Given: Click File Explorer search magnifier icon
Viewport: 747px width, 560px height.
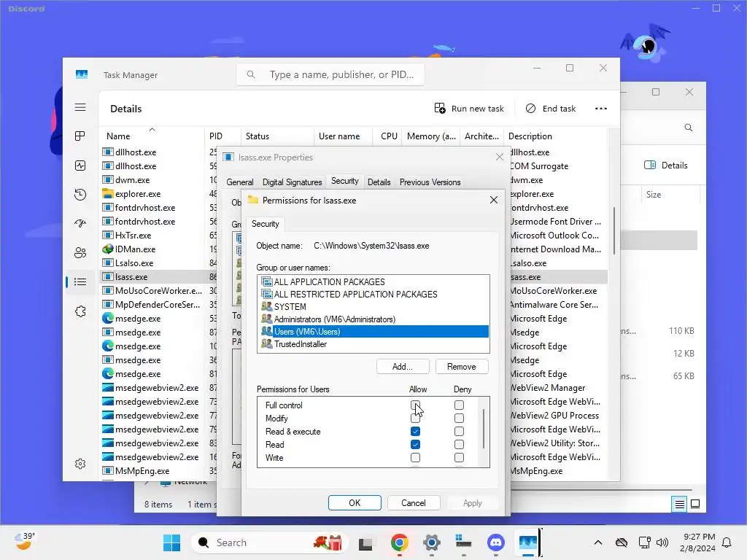Looking at the screenshot, I should pyautogui.click(x=689, y=128).
